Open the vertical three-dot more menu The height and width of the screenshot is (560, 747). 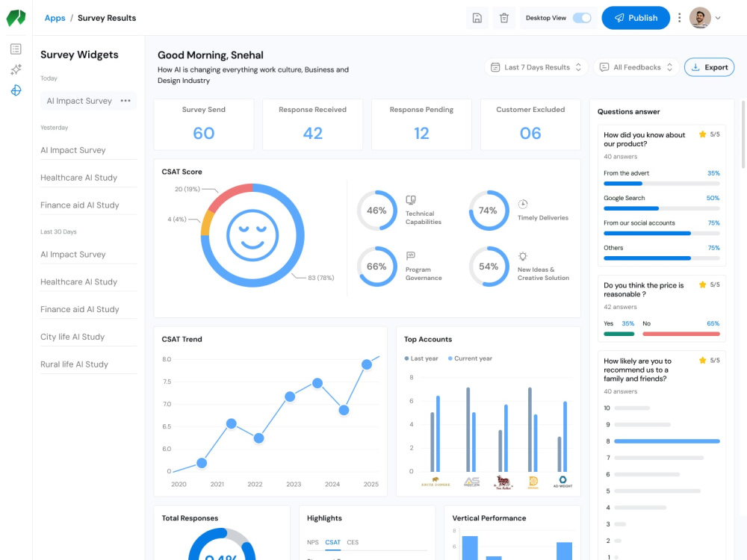[679, 18]
